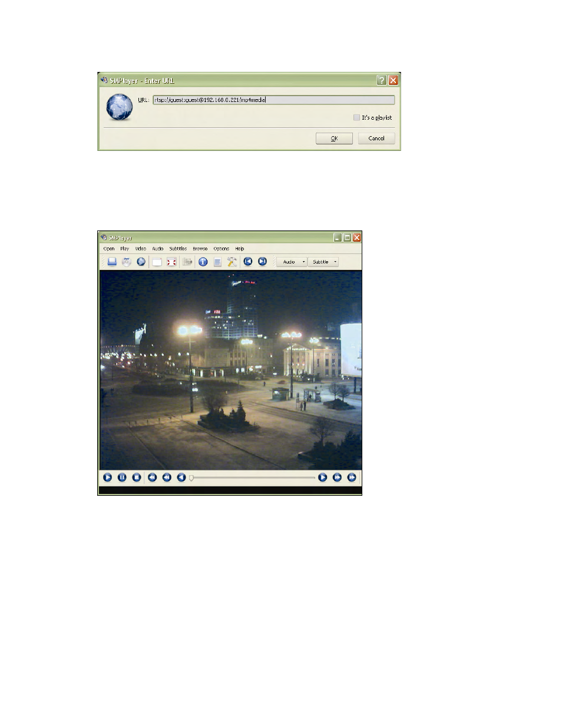Click the webcam video display area
The image size is (562, 728).
pyautogui.click(x=230, y=370)
